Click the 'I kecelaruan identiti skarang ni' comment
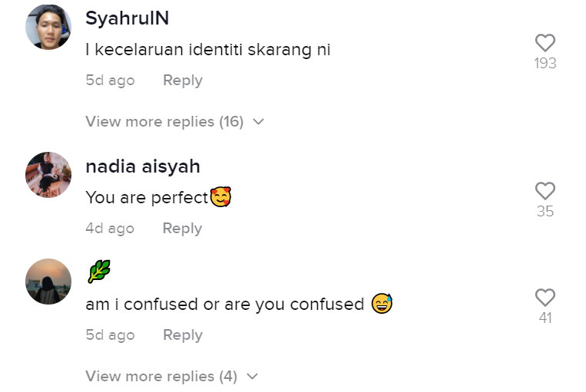 [x=207, y=50]
